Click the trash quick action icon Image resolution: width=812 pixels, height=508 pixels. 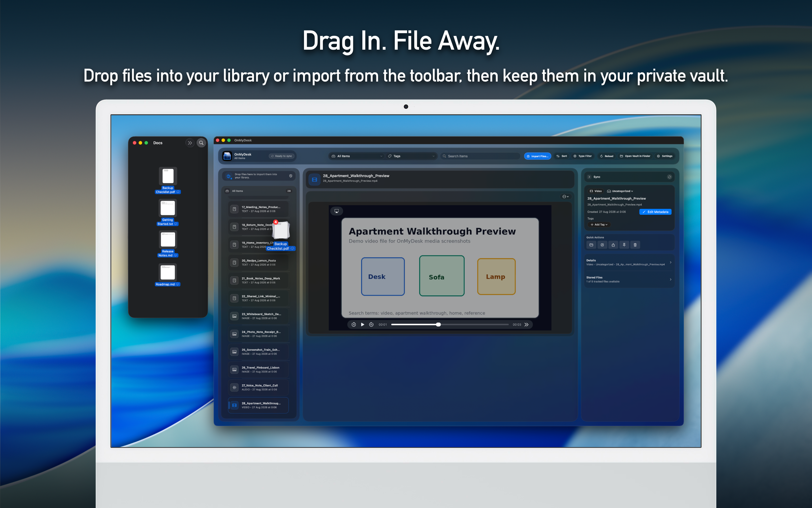click(x=635, y=245)
